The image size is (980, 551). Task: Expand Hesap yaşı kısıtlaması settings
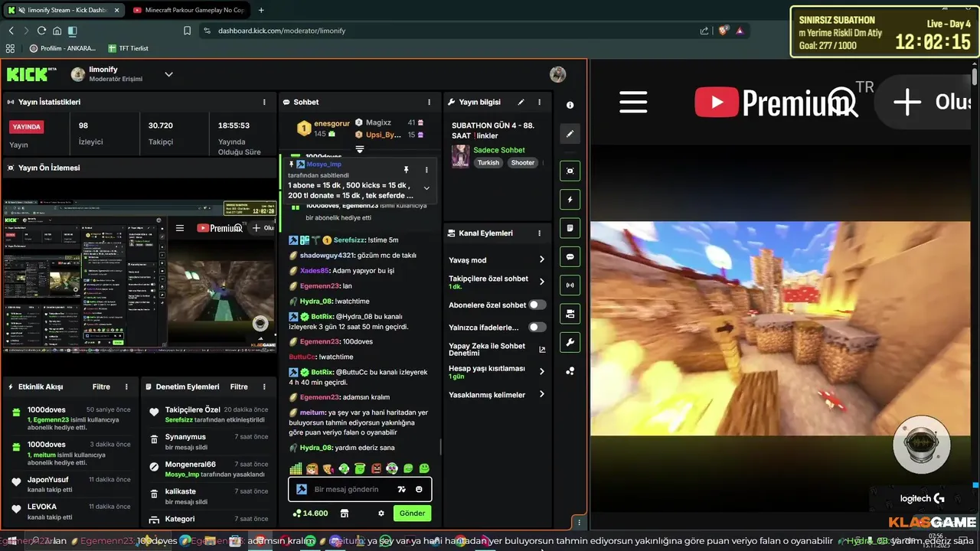[x=541, y=371]
